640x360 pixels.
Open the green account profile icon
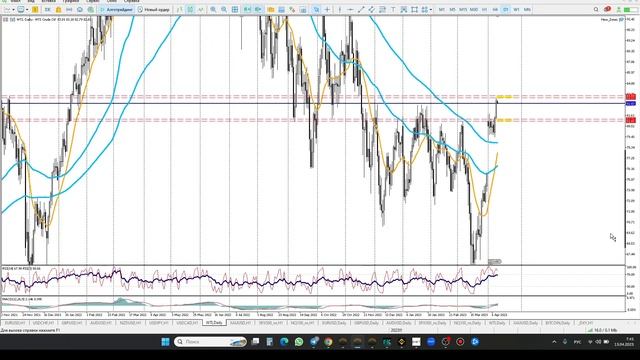click(x=619, y=9)
